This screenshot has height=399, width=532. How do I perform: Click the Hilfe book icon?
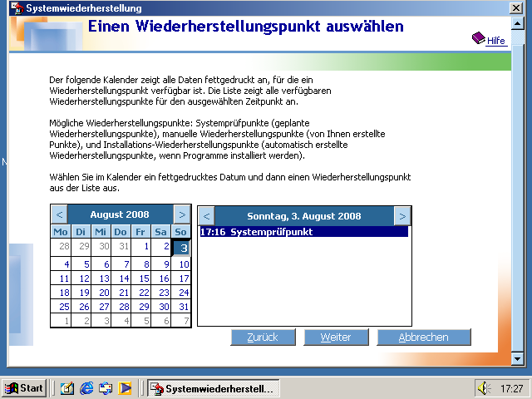478,38
